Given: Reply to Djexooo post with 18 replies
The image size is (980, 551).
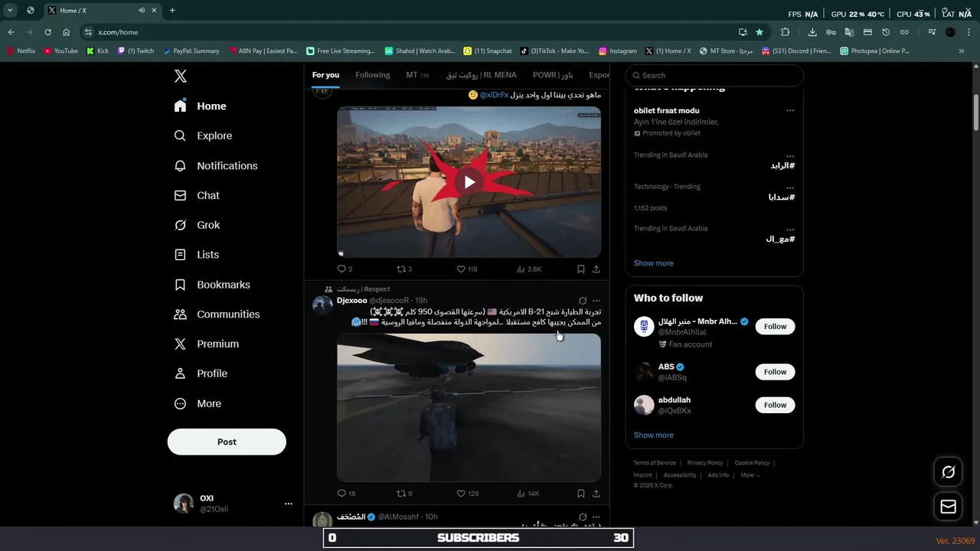Looking at the screenshot, I should click(x=346, y=494).
